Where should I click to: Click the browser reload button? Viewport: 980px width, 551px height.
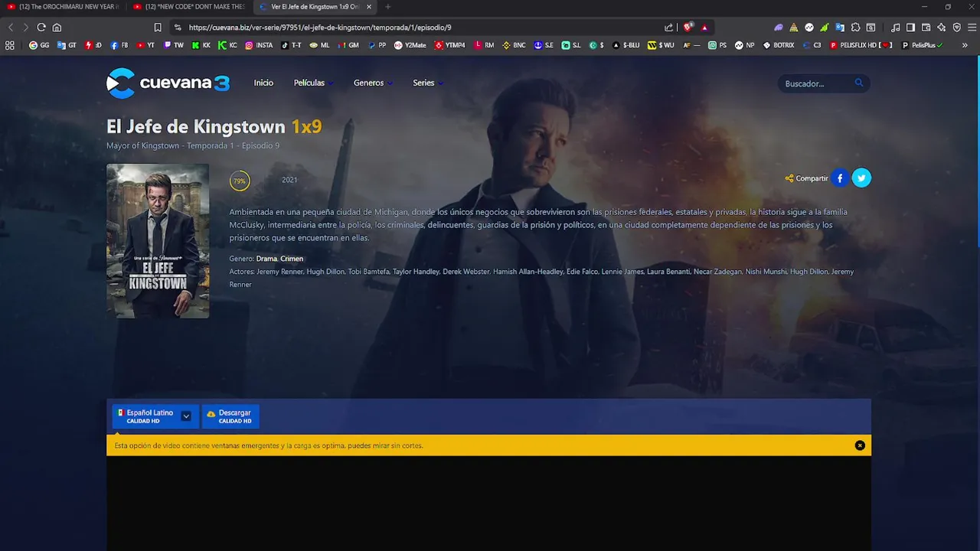tap(41, 27)
